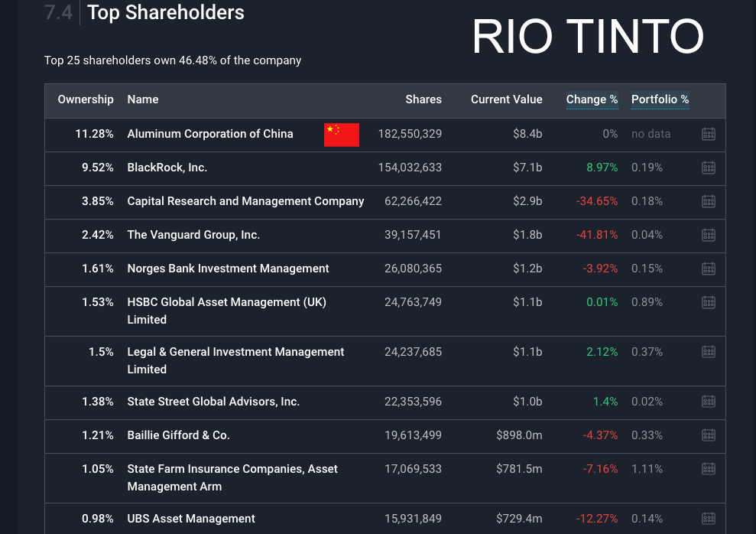This screenshot has width=756, height=534.
Task: Open UBS Asset Management calendar icon
Action: pyautogui.click(x=708, y=519)
